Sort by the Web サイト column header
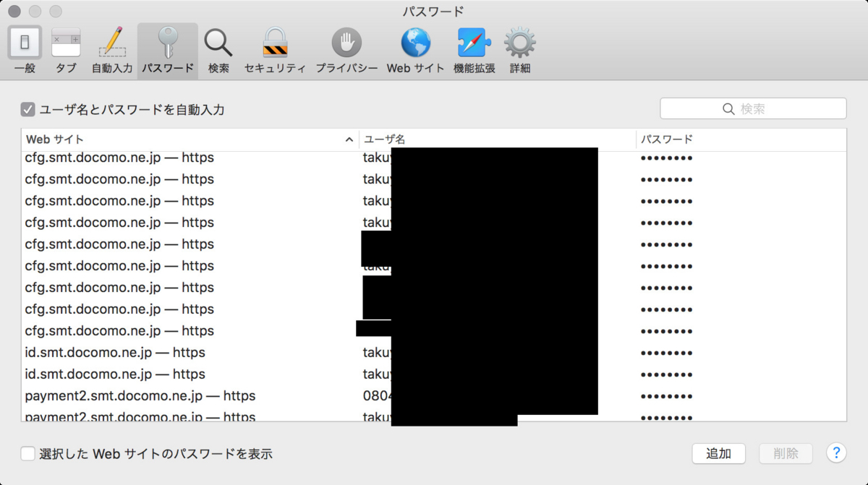 190,140
